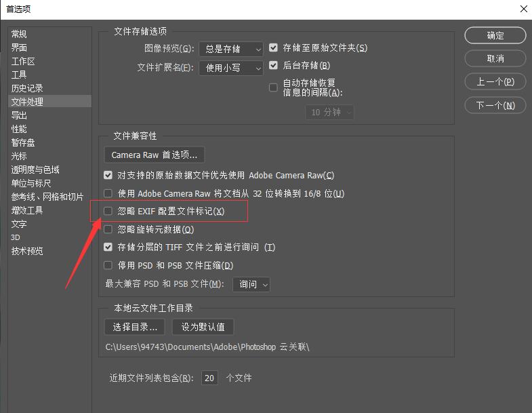Select 参考线、网格和切片 category
This screenshot has width=532, height=413.
(47, 197)
